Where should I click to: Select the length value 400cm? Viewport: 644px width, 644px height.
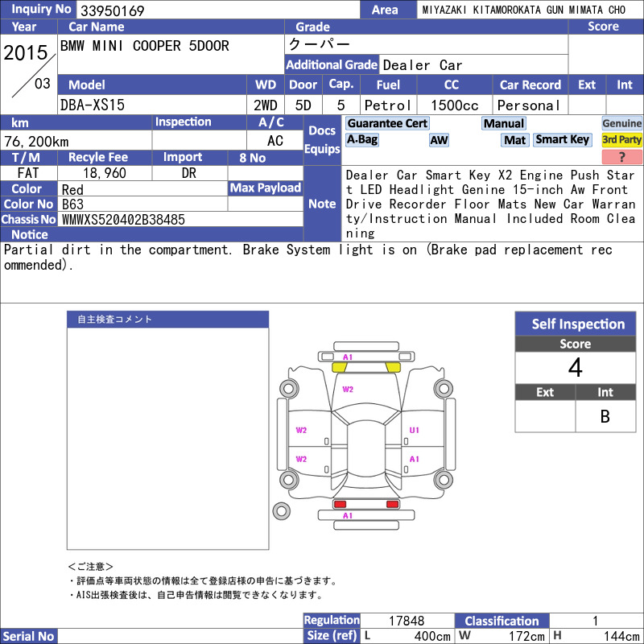[x=432, y=636]
